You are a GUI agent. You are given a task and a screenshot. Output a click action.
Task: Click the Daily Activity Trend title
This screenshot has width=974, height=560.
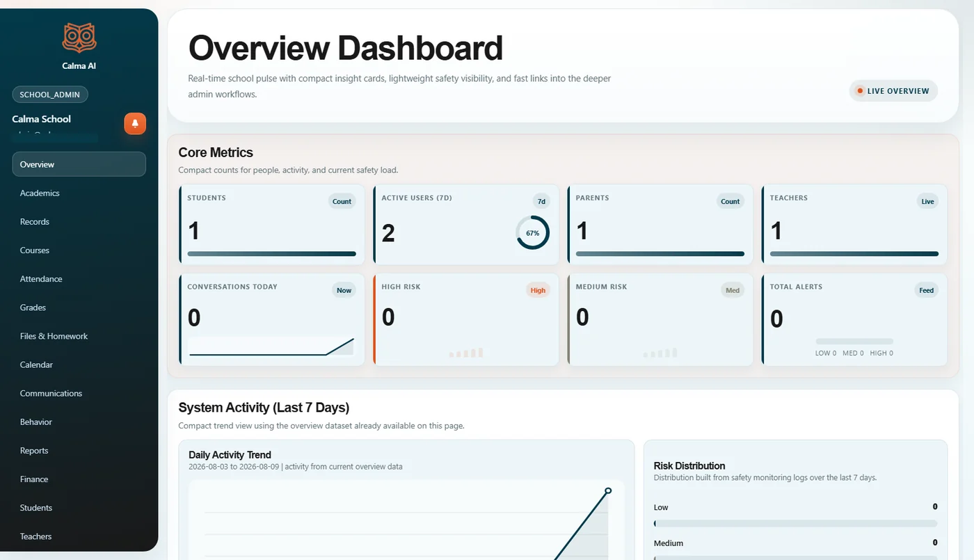230,455
